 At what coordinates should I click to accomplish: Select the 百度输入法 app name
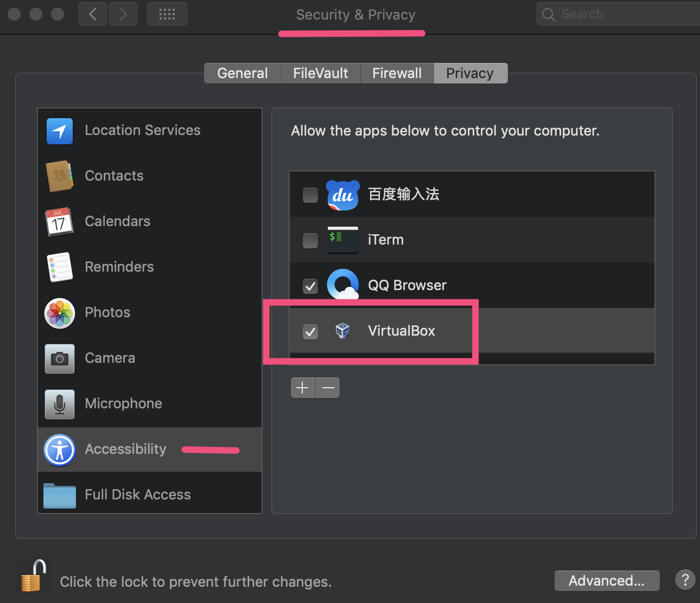[x=404, y=194]
